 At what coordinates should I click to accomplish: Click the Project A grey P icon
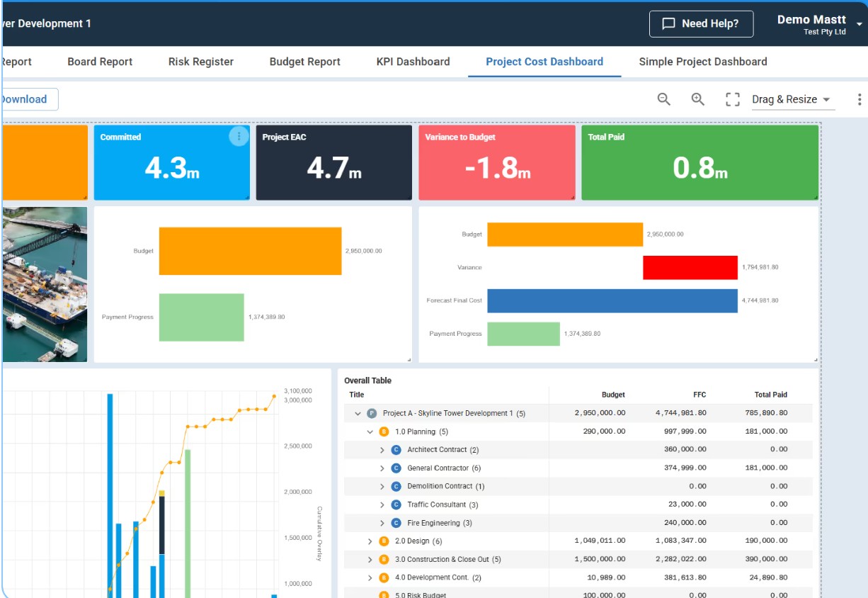pos(372,413)
